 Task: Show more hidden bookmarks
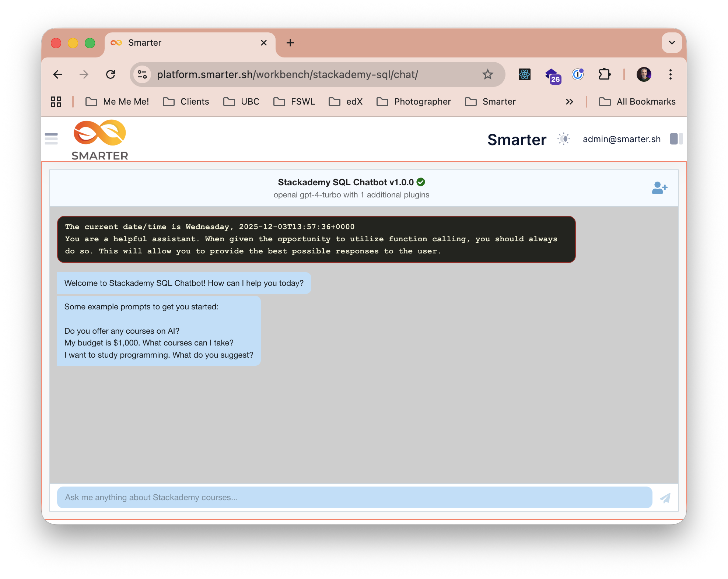(x=570, y=102)
